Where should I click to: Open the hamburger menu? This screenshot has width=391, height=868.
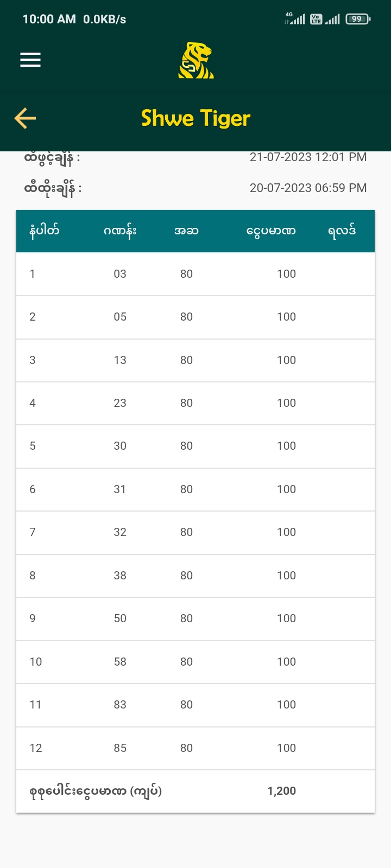click(30, 60)
